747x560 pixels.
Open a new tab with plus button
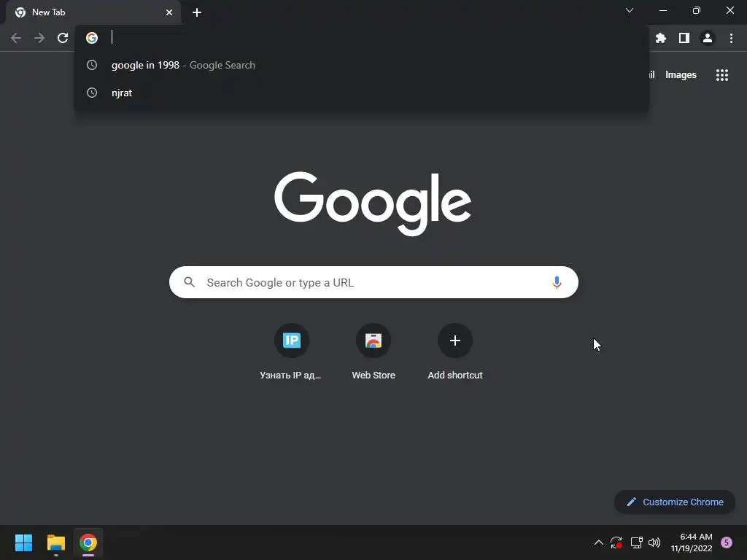pyautogui.click(x=197, y=12)
